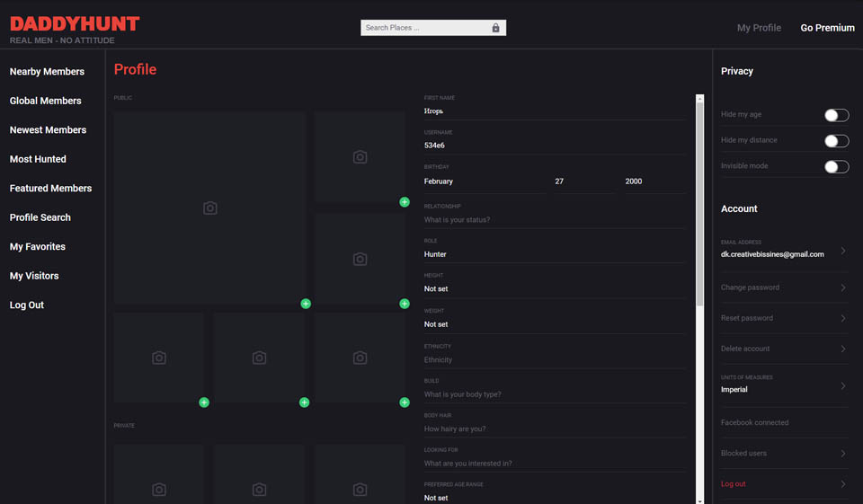Enable the Hide my distance switch
The image size is (863, 504).
point(836,141)
